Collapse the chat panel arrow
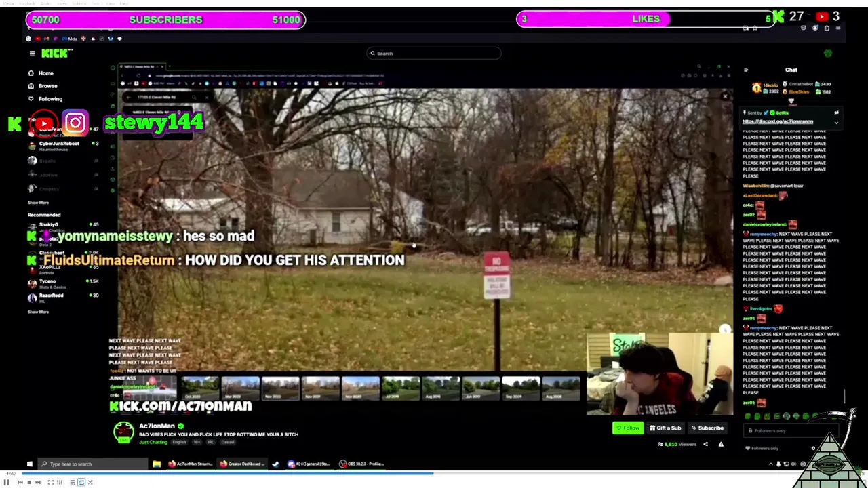Viewport: 868px width, 488px height. pos(746,70)
